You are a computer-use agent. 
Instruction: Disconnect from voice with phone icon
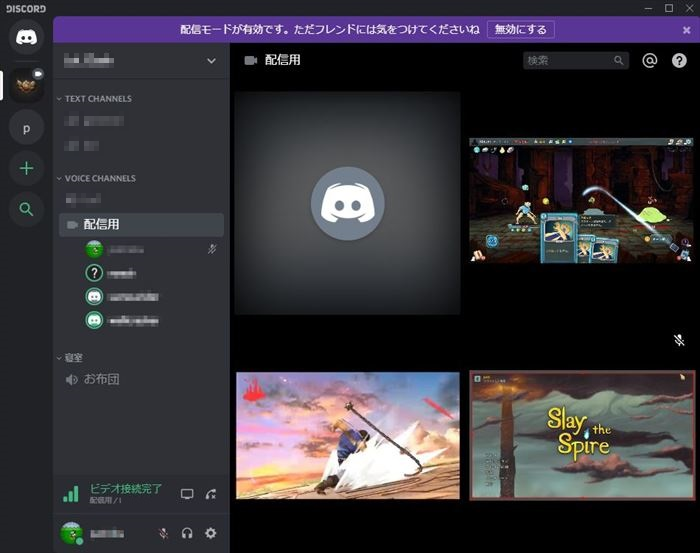pos(211,494)
